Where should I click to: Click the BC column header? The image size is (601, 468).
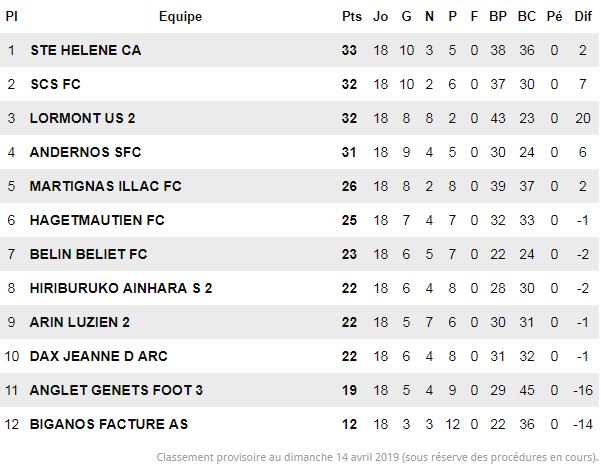tap(527, 16)
